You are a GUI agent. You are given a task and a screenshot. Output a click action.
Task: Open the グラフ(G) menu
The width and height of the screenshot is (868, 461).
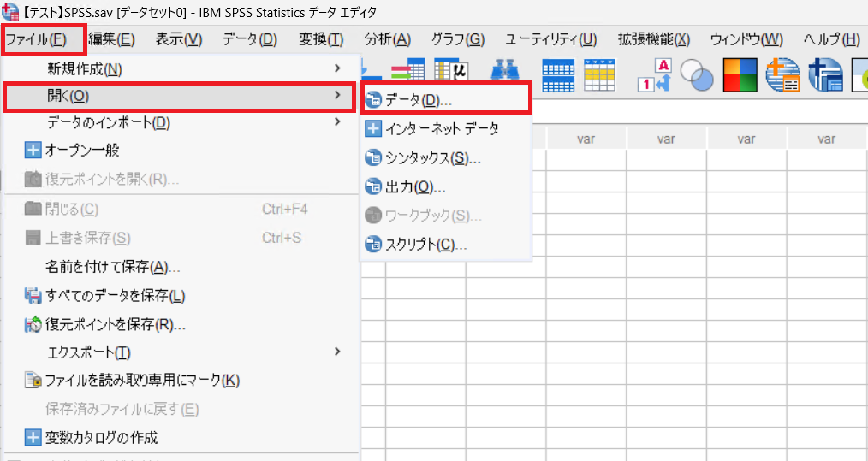458,40
